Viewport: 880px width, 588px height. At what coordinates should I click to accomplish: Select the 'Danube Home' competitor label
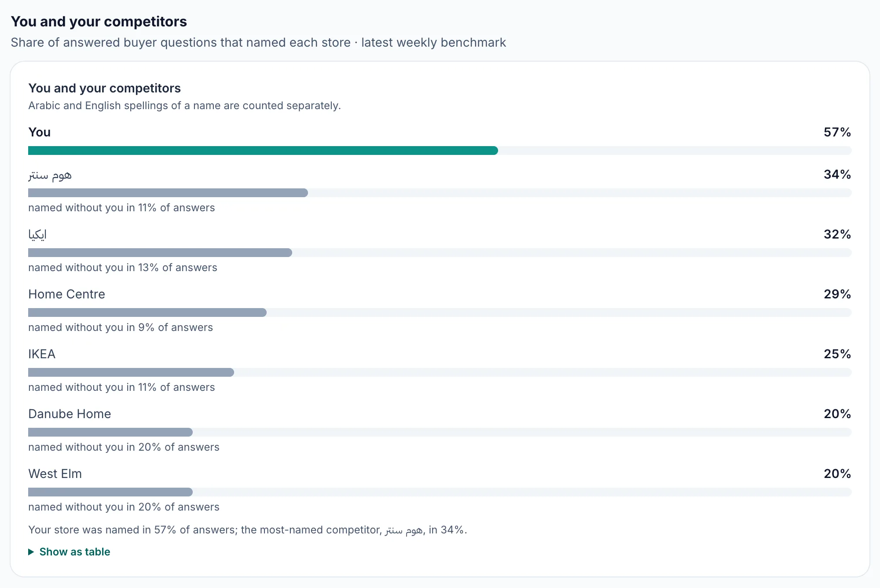70,414
